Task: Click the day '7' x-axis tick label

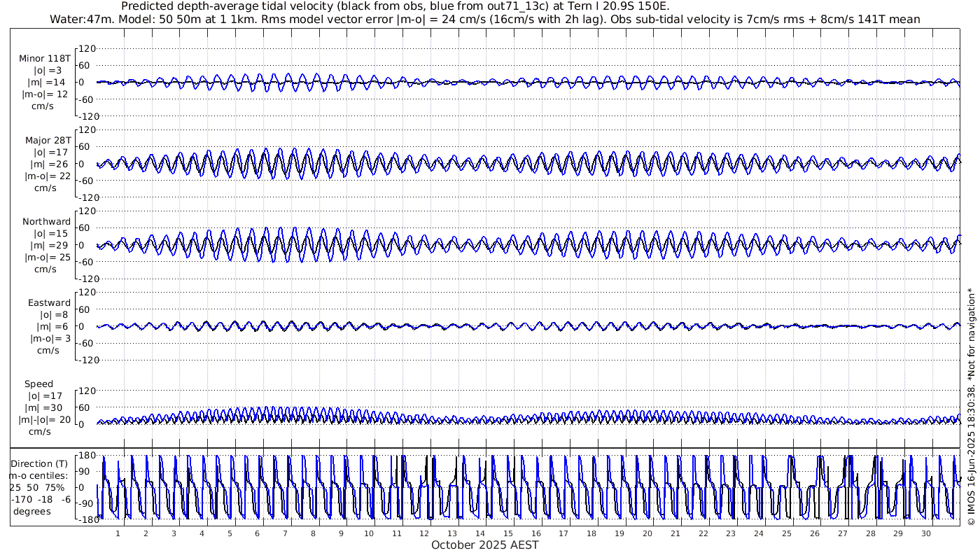Action: [x=285, y=533]
